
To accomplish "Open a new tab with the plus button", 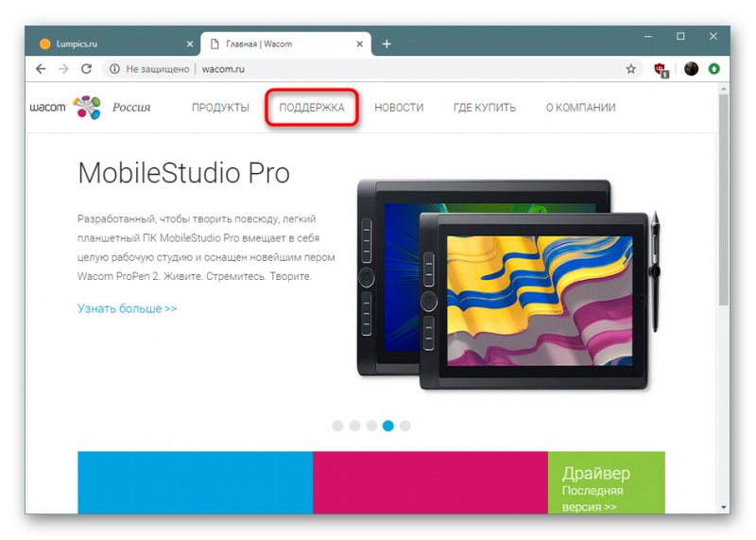I will coord(387,44).
